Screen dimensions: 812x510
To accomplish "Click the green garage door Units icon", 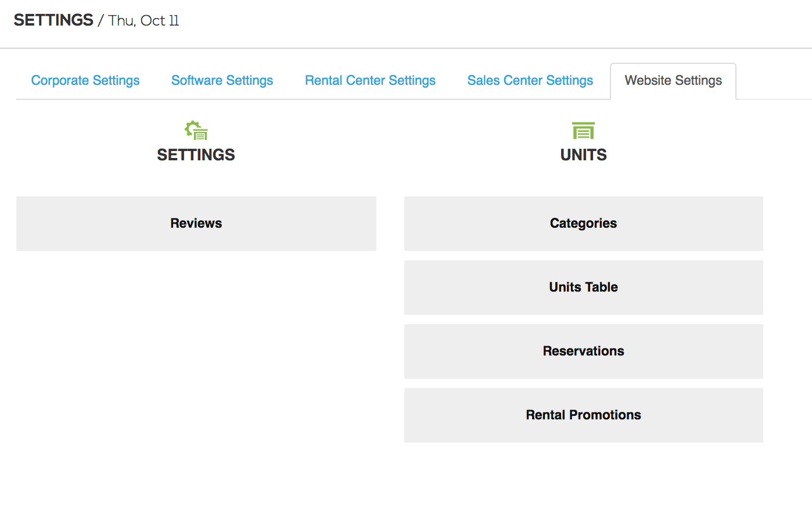I will pyautogui.click(x=583, y=131).
